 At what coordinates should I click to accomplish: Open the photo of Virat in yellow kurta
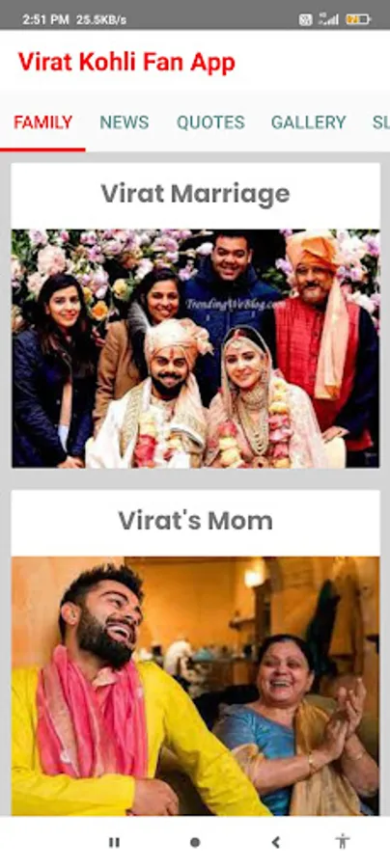coord(196,686)
